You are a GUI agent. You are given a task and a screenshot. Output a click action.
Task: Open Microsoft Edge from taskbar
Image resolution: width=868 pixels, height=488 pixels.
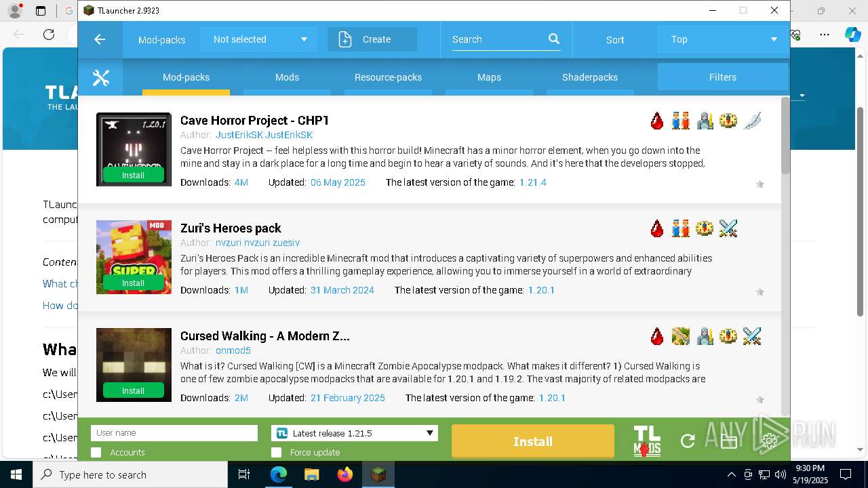coord(279,474)
